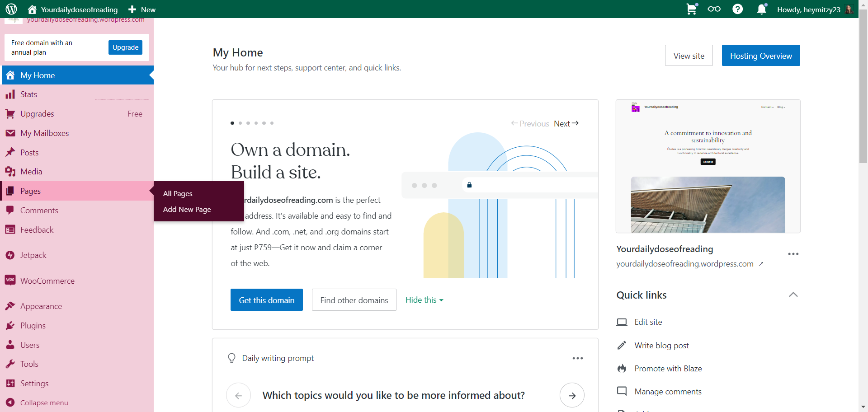868x412 pixels.
Task: Click the Settings sliders icon
Action: coord(10,384)
